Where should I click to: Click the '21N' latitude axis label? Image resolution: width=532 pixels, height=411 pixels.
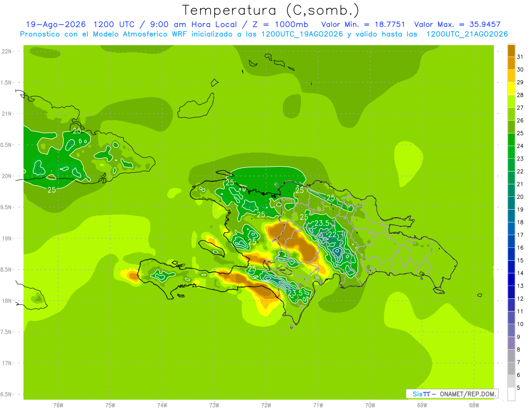7,114
